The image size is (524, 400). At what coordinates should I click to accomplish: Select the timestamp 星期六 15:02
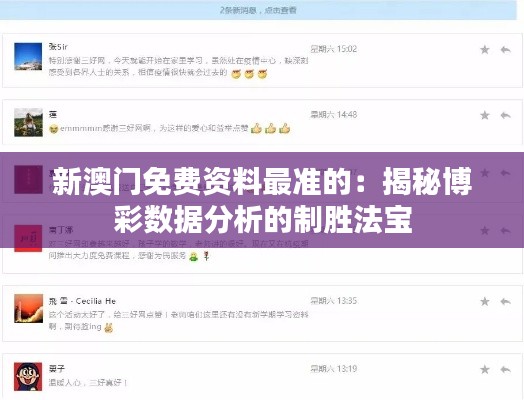pos(334,49)
